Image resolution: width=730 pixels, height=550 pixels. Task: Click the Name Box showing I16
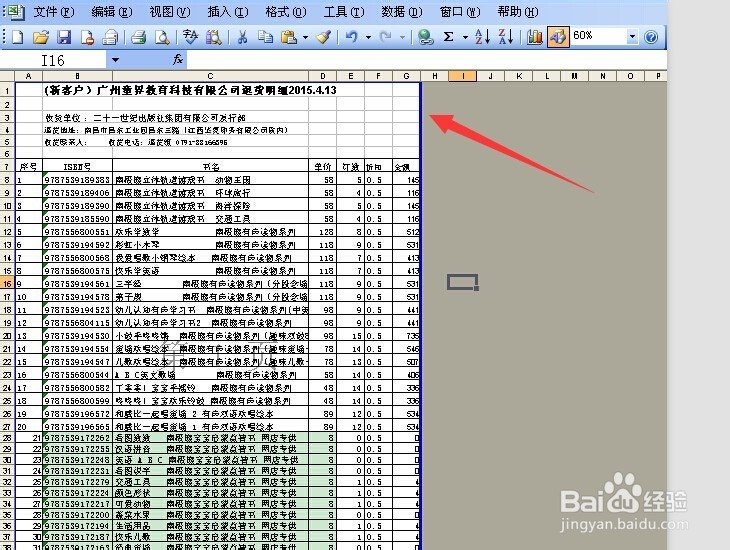pos(53,60)
